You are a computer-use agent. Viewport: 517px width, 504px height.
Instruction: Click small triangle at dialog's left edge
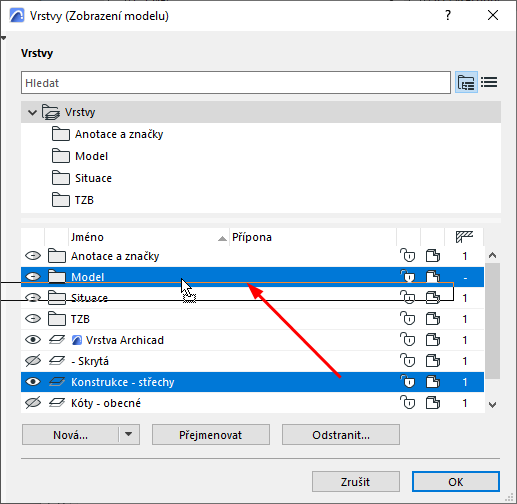pos(3,38)
